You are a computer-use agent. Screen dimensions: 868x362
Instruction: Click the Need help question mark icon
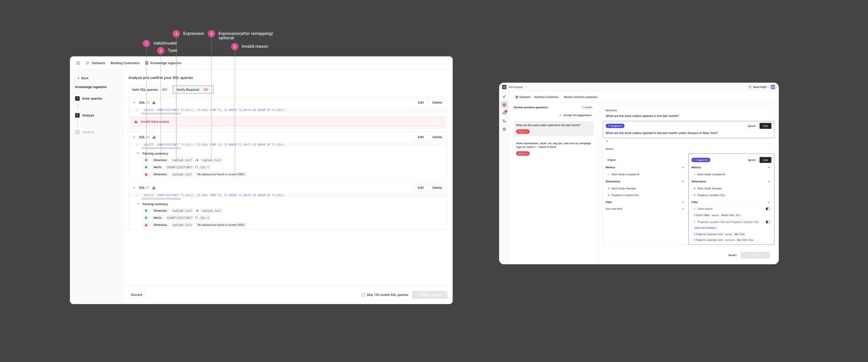[x=750, y=87]
